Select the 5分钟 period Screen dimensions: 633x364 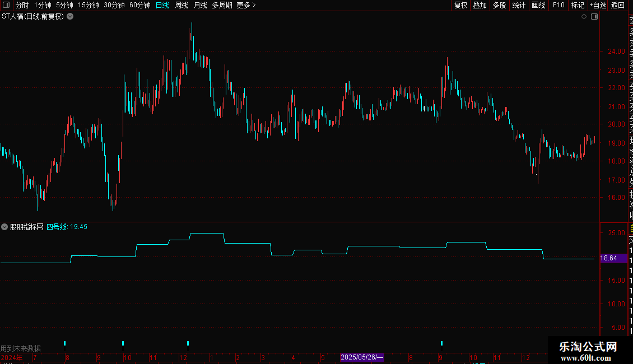tap(64, 5)
